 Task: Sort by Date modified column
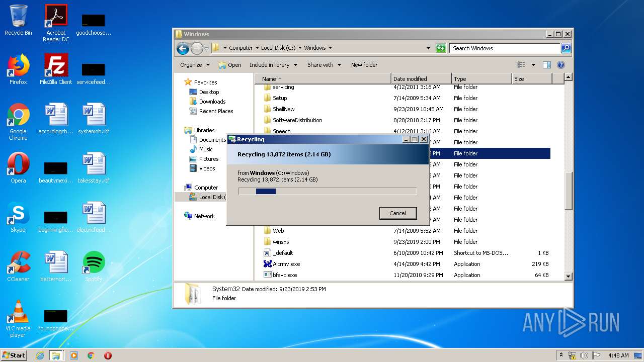(x=421, y=79)
